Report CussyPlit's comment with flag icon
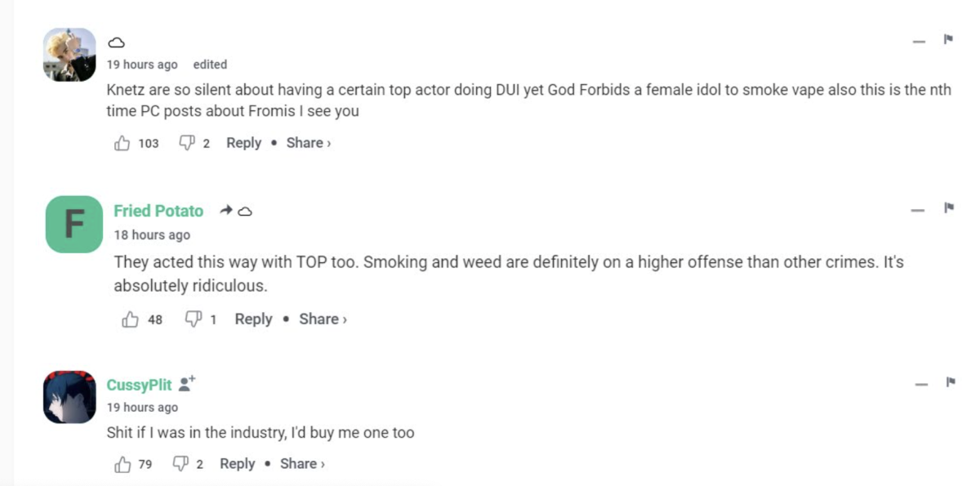Screen dimensions: 980x486 (x=950, y=381)
